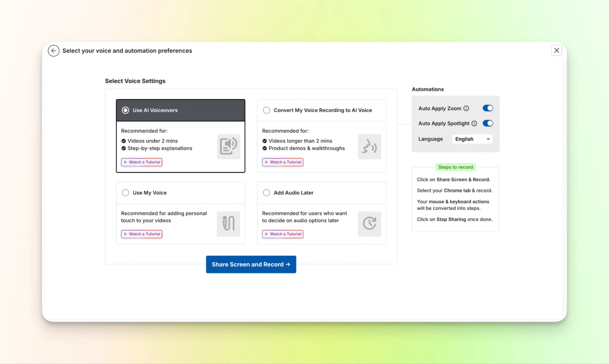Select Convert My Voice Recording to AI Voice
Viewport: 609px width, 364px height.
pyautogui.click(x=266, y=110)
